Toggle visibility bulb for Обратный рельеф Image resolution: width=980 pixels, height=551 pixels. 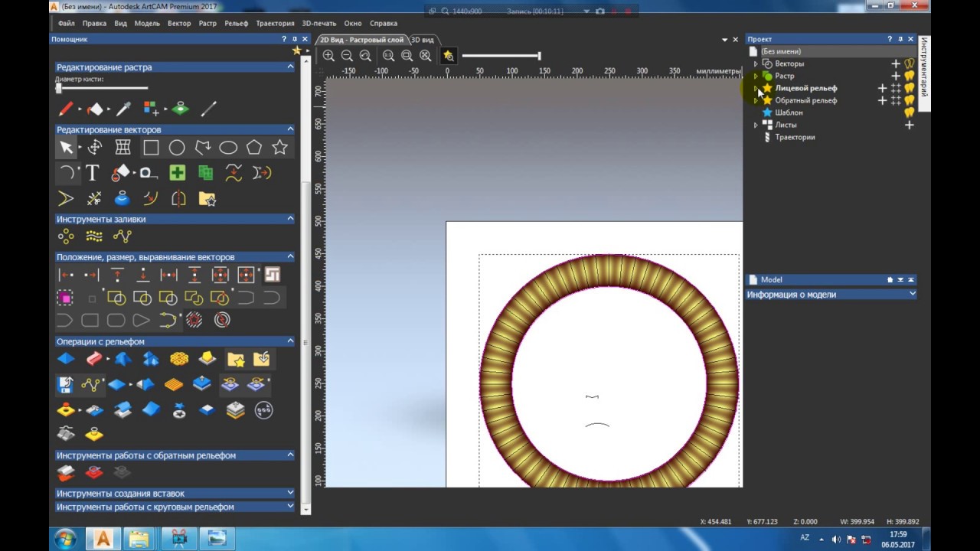tap(910, 100)
